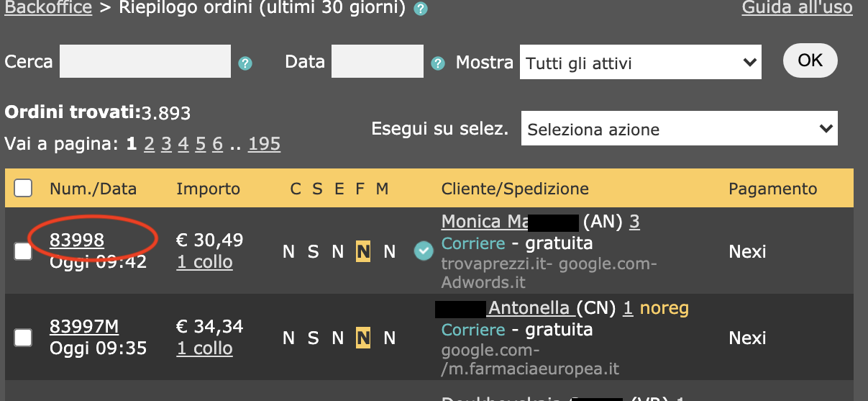Image resolution: width=868 pixels, height=401 pixels.
Task: Click highlighted F status of order 83997M
Action: pos(362,338)
